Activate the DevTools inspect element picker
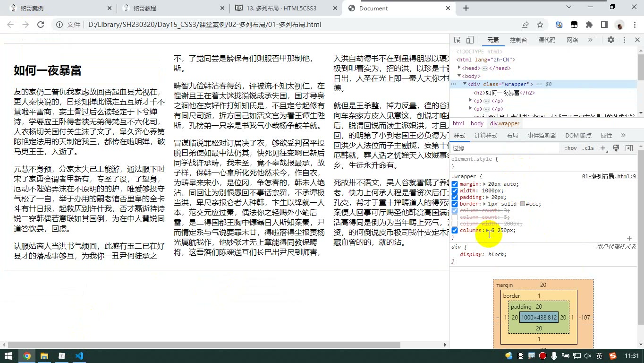 [x=457, y=40]
